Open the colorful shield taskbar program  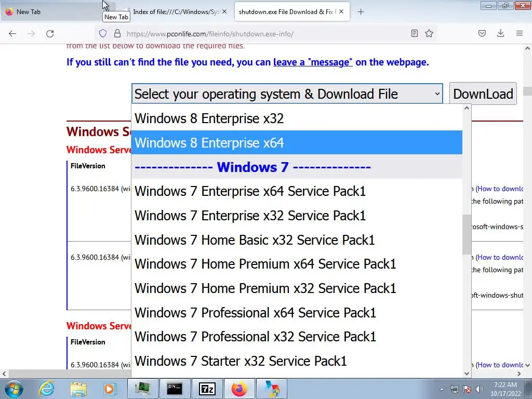pyautogui.click(x=272, y=389)
